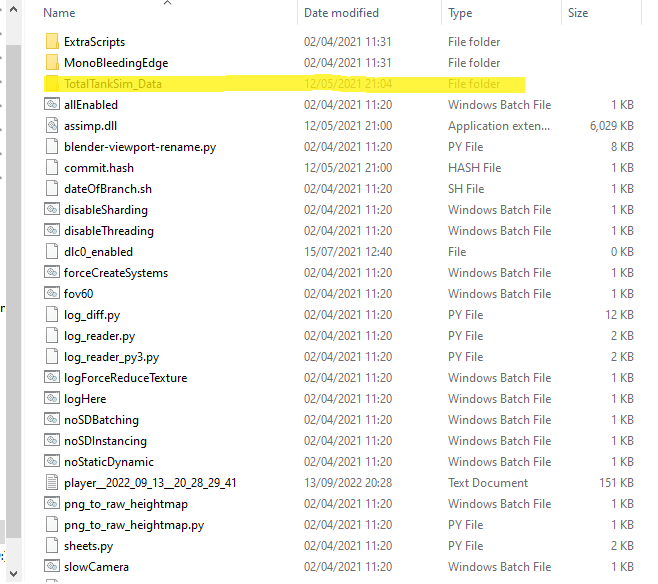Image resolution: width=658 pixels, height=584 pixels.
Task: Click the commit.hash file icon
Action: tap(53, 168)
